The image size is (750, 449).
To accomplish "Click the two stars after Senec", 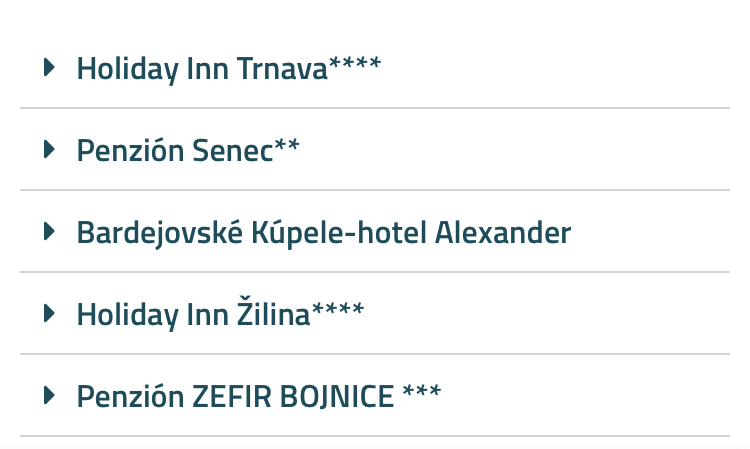I will point(287,148).
